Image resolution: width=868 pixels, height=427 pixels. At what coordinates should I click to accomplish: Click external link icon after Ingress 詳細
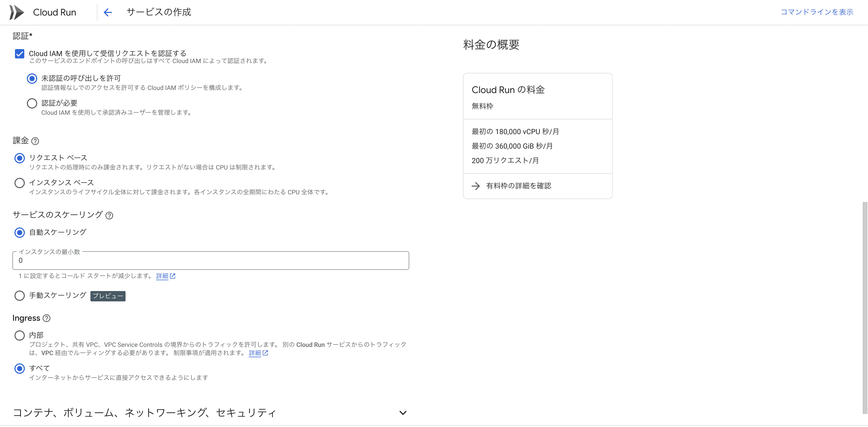coord(265,353)
